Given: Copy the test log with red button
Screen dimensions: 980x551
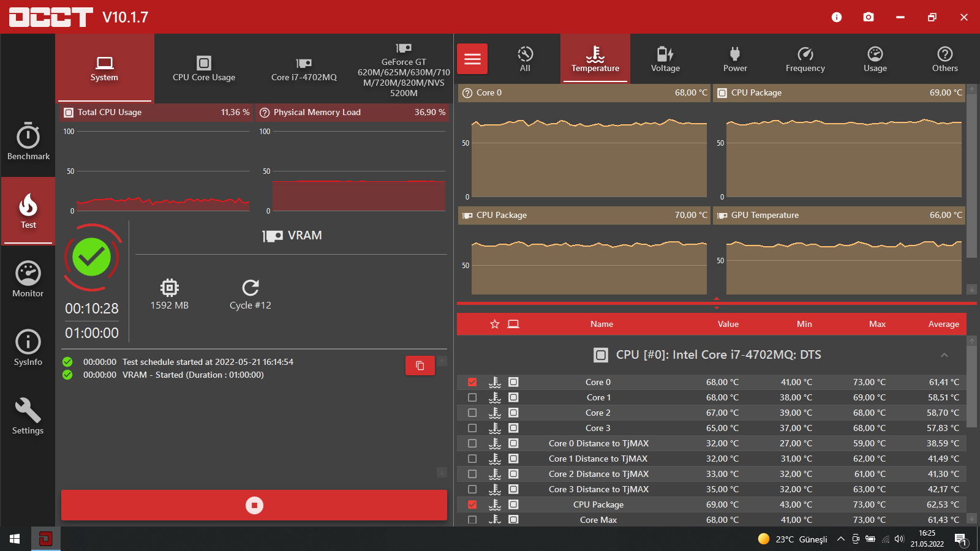Looking at the screenshot, I should click(420, 365).
